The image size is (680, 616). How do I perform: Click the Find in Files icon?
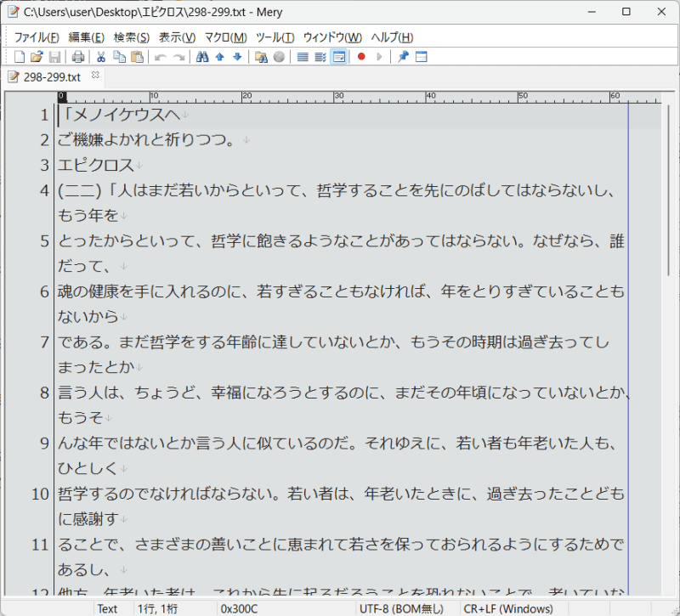(261, 57)
